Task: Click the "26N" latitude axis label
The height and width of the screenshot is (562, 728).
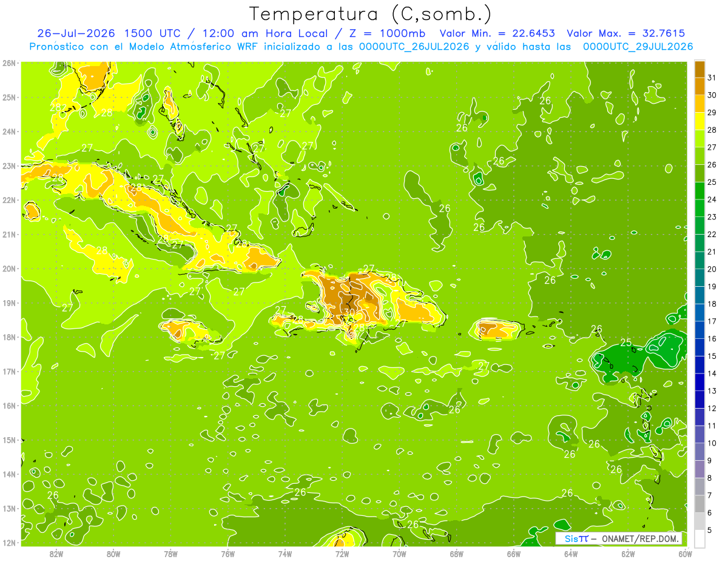Action: click(8, 63)
